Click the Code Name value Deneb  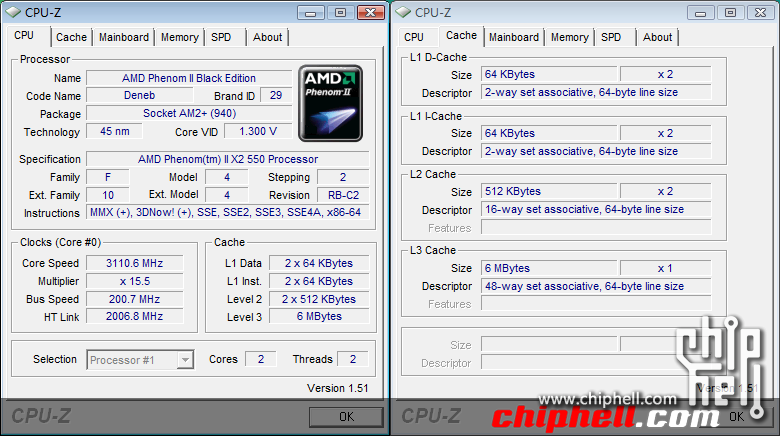(139, 95)
